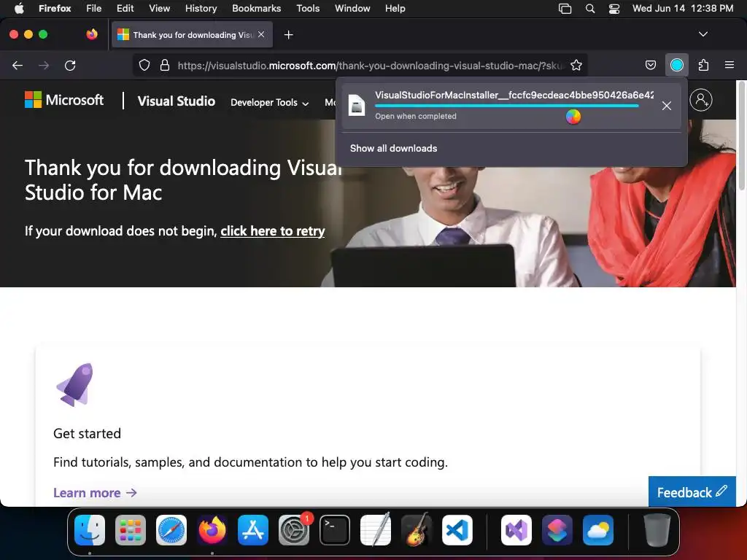Open the tracking protection shield icon
This screenshot has height=560, width=747.
click(144, 65)
